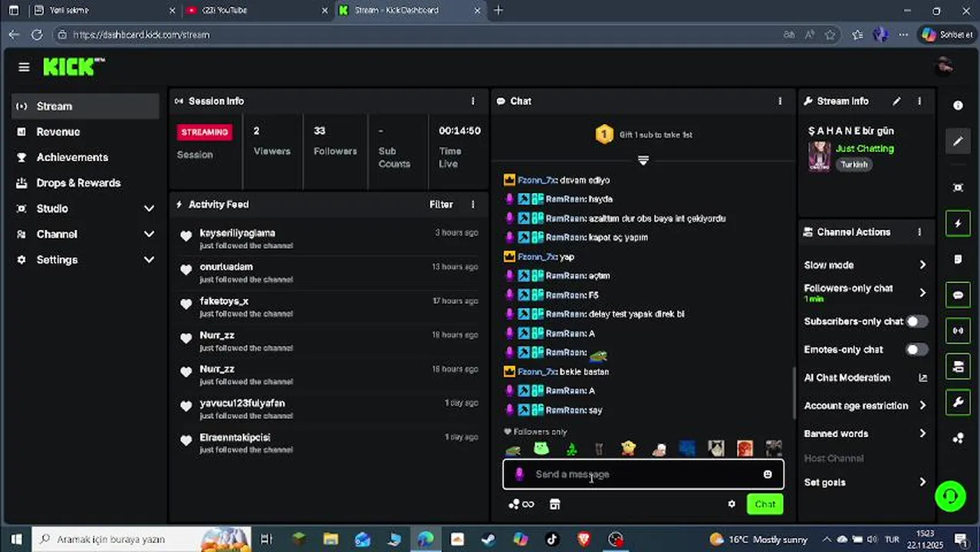
Task: Edit stream info with the pencil icon
Action: tap(896, 101)
